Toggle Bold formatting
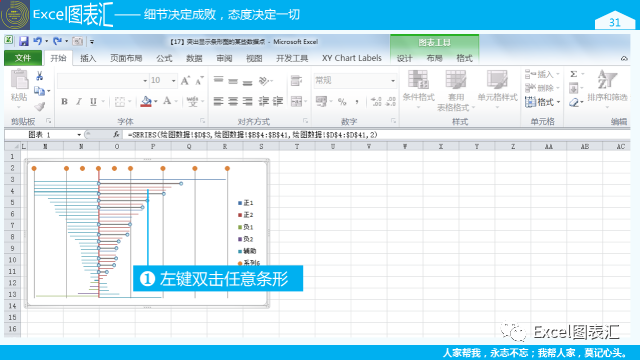 tap(64, 102)
